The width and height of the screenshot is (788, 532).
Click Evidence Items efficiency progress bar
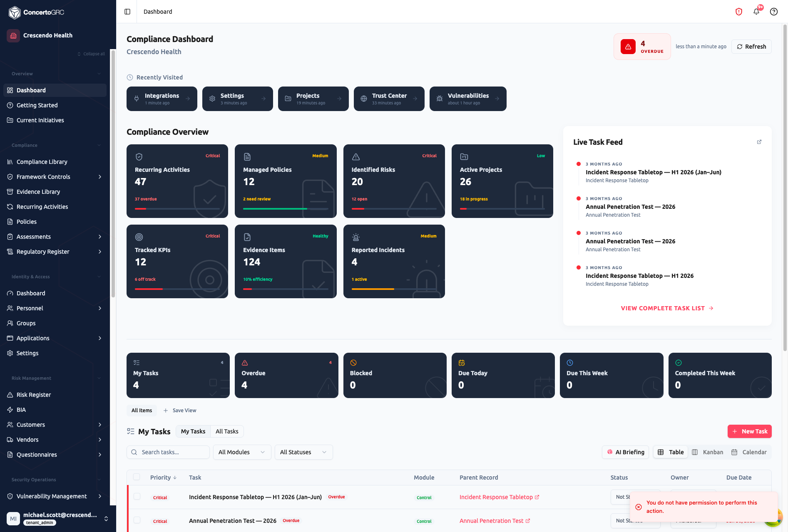pyautogui.click(x=286, y=289)
